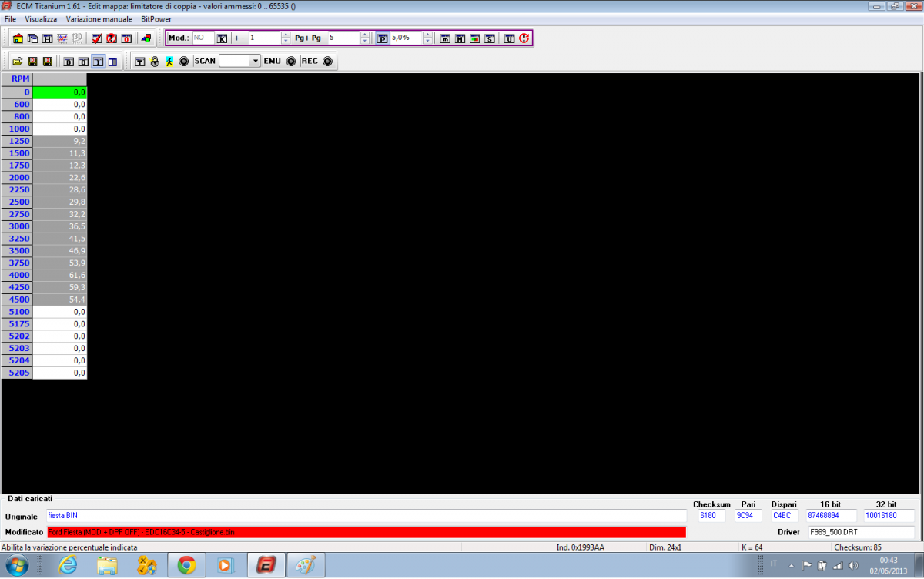Open Internet Explorer from the taskbar
The image size is (924, 579).
pos(69,566)
